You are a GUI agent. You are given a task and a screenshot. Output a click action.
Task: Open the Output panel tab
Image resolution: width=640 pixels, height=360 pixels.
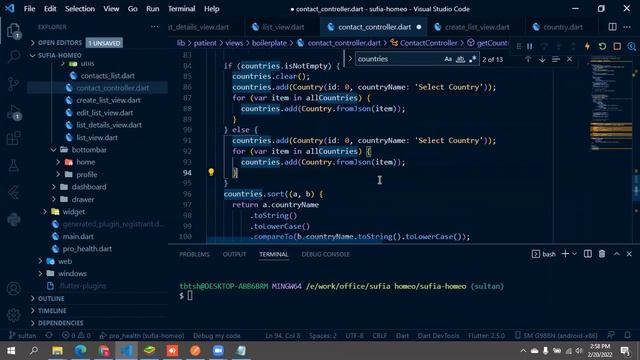point(234,254)
